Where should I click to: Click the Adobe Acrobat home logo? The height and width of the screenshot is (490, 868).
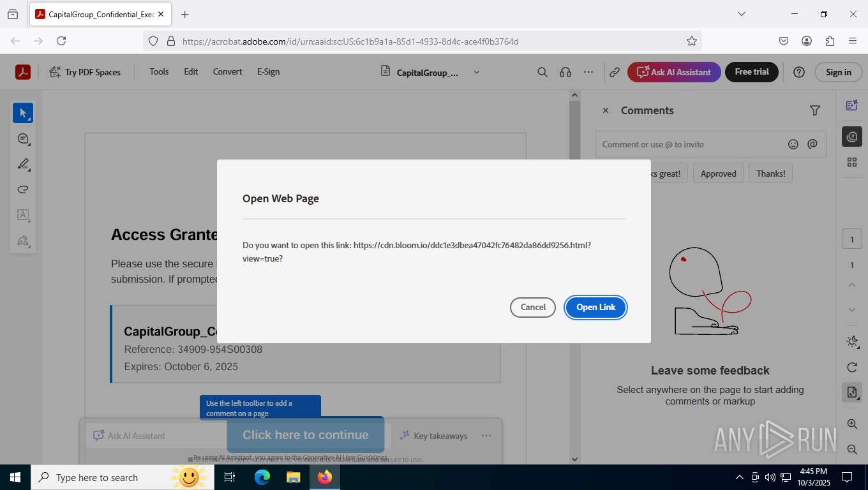[23, 72]
